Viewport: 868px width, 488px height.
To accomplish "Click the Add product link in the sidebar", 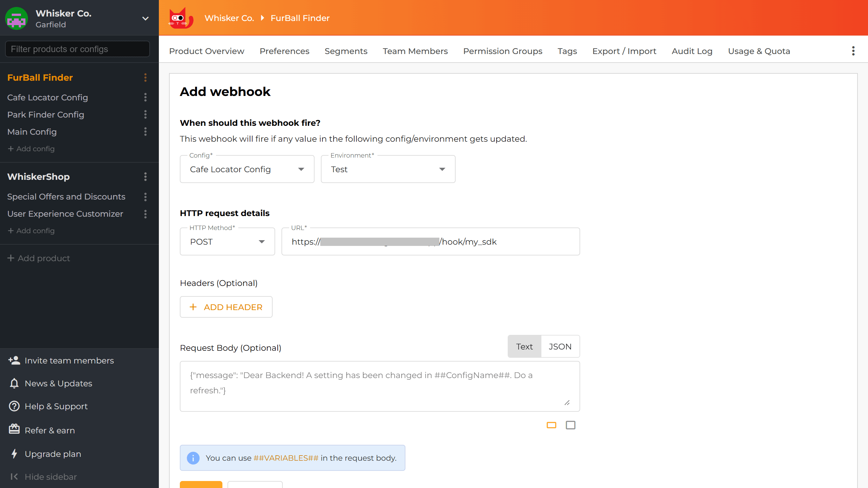I will point(38,258).
